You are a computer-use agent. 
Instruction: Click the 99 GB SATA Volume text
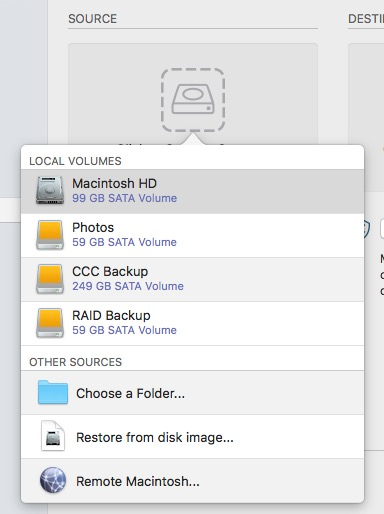(124, 198)
